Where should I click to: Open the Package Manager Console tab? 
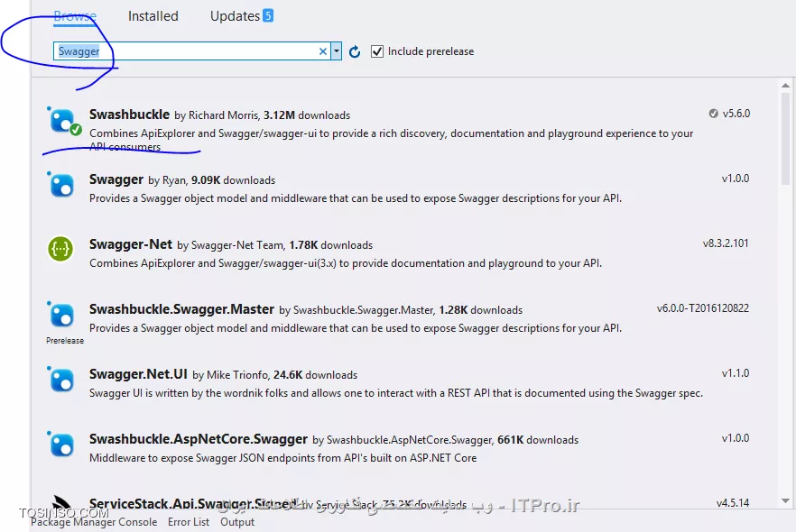coord(94,522)
